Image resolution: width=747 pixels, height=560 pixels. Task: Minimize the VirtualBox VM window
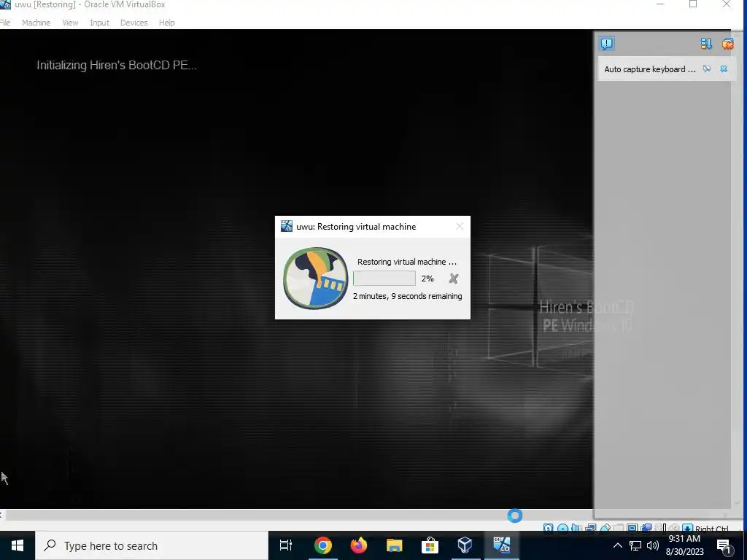coord(660,4)
